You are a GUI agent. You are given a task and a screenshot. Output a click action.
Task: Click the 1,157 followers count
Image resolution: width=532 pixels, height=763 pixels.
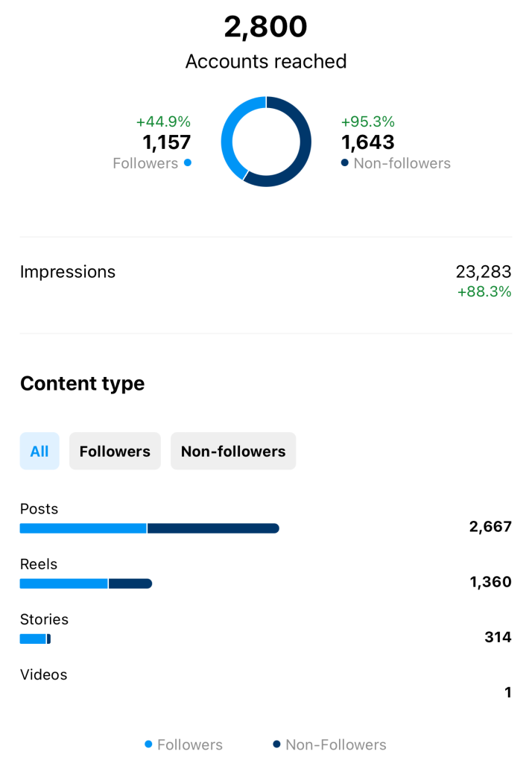click(167, 142)
